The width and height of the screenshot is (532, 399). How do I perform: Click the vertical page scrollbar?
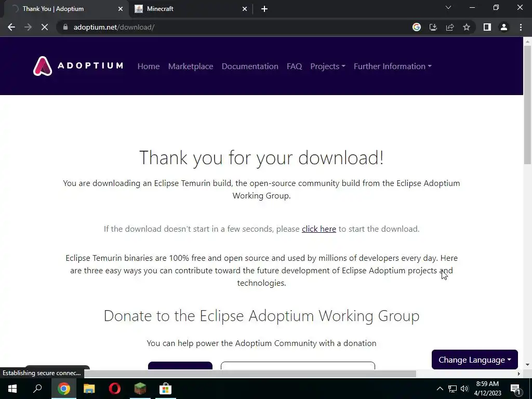click(527, 105)
